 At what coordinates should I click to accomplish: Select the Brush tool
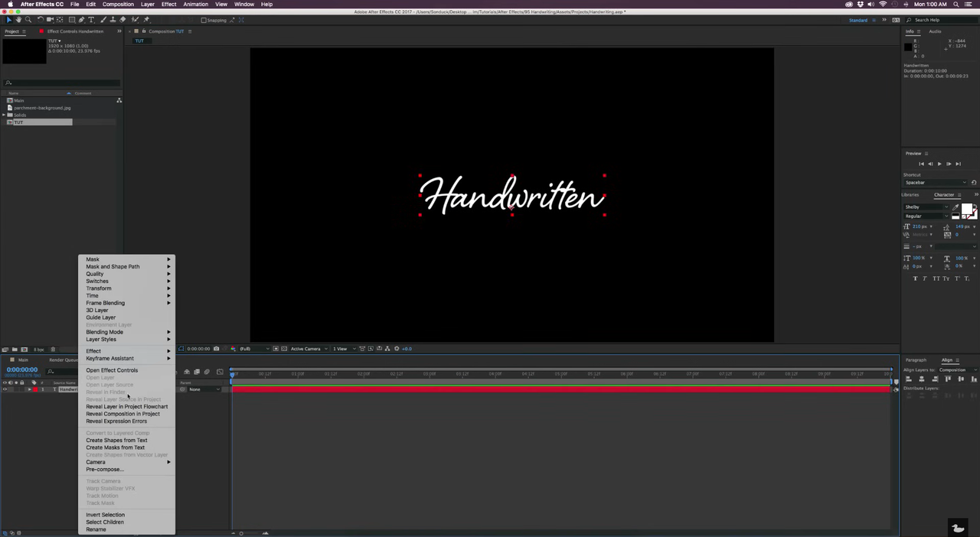click(x=103, y=20)
